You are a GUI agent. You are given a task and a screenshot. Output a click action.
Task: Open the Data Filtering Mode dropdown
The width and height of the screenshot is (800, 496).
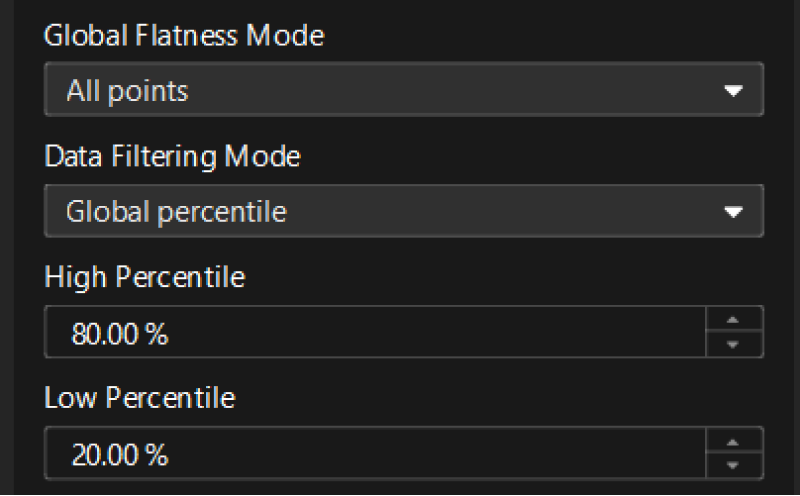pos(403,211)
